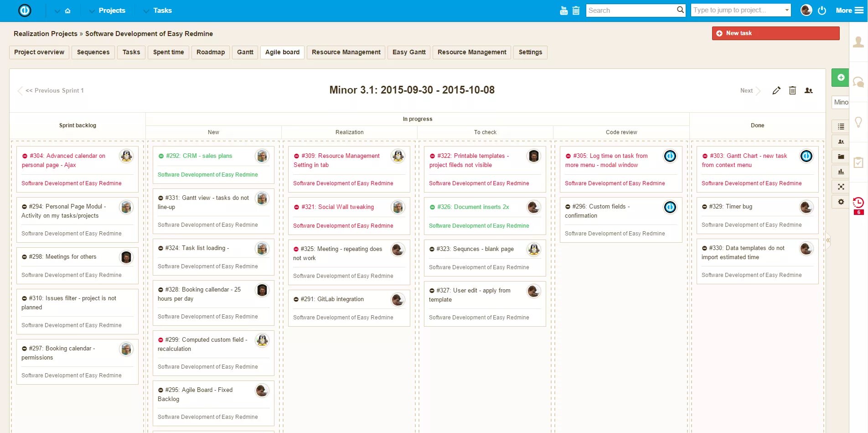868x433 pixels.
Task: Click green plus add sprint button
Action: [841, 78]
